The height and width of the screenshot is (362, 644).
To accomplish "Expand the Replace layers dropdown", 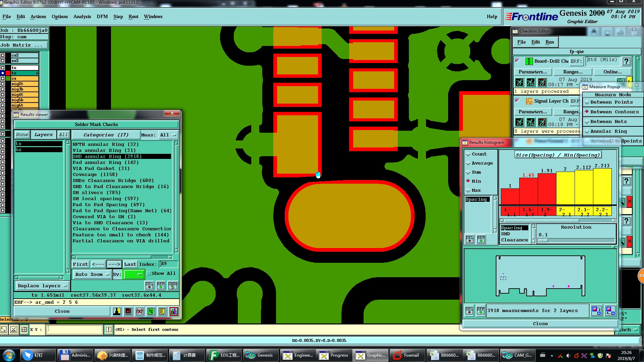I will 42,286.
